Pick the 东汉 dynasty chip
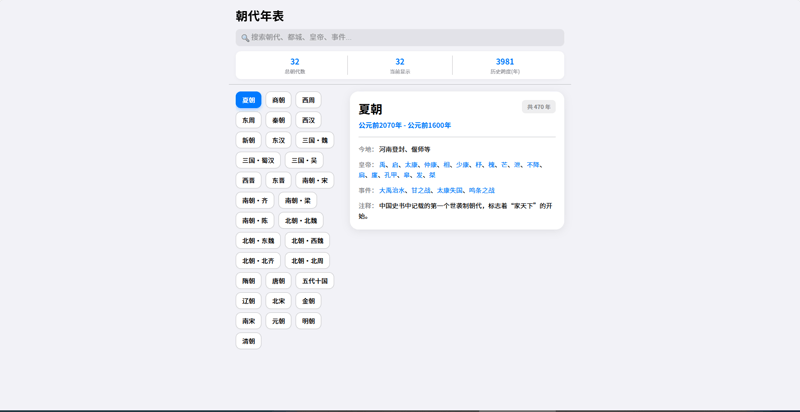Screen dimensions: 800x412 279,140
